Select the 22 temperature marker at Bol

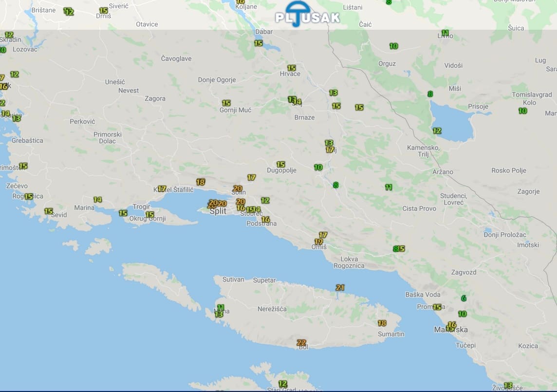(x=301, y=342)
